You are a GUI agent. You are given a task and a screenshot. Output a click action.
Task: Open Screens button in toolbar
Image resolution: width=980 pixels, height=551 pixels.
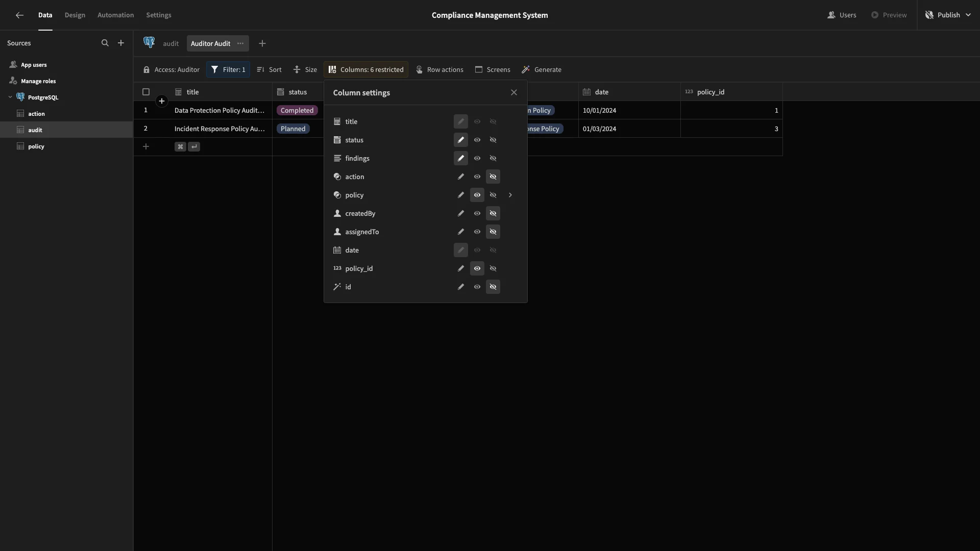493,69
